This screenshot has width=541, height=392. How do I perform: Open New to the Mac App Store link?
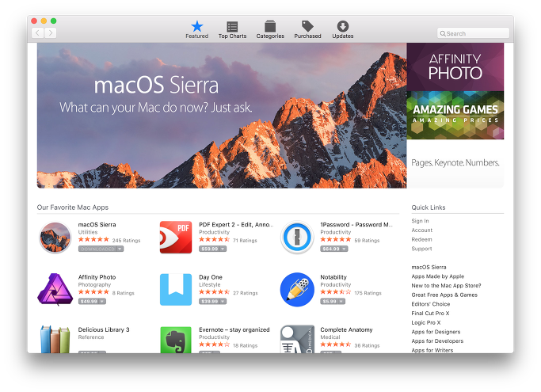(x=446, y=286)
